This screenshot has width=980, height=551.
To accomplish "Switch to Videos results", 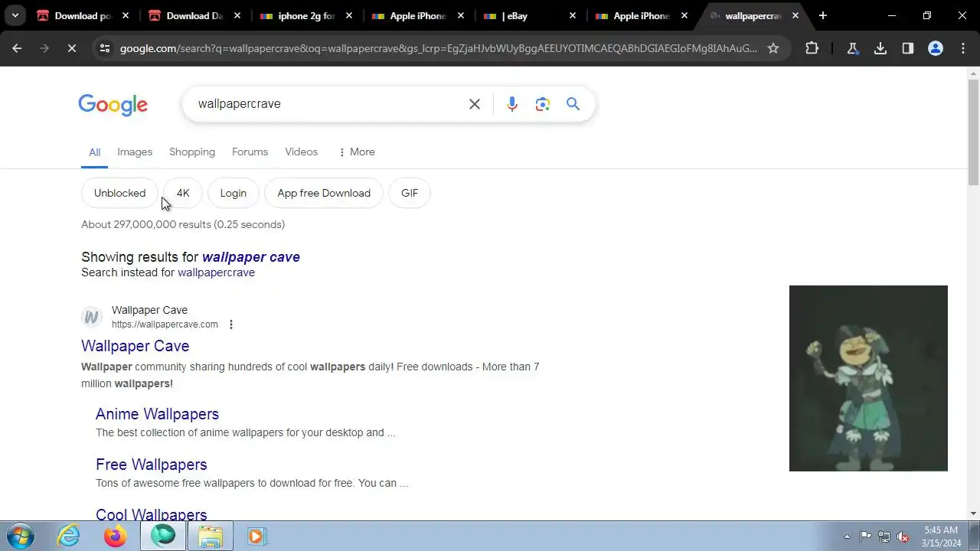I will click(301, 152).
